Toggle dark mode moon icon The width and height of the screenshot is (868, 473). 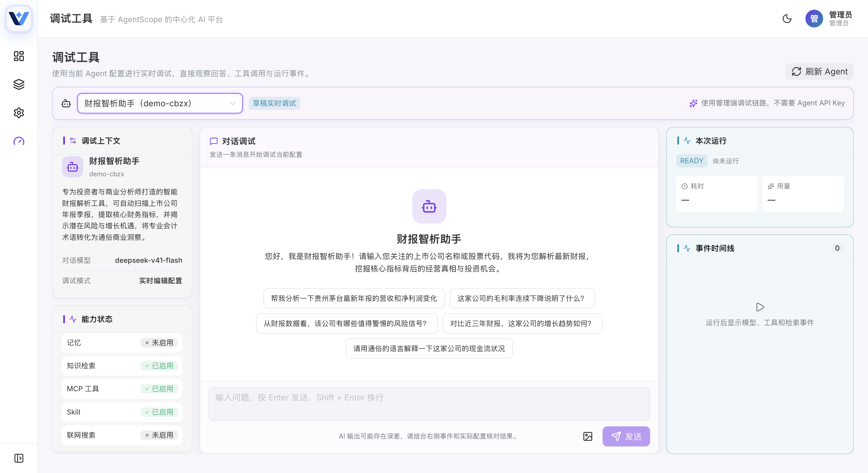coord(787,19)
